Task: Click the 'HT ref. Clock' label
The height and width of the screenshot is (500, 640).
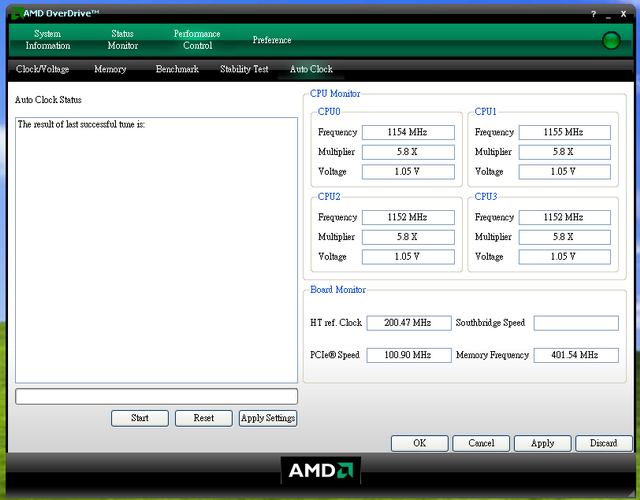Action: coord(336,323)
